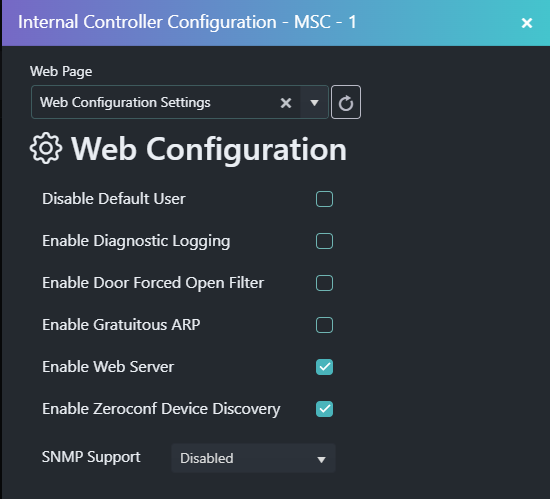Click the 'Disabled' value in SNMP Support
This screenshot has height=499, width=550.
click(207, 458)
